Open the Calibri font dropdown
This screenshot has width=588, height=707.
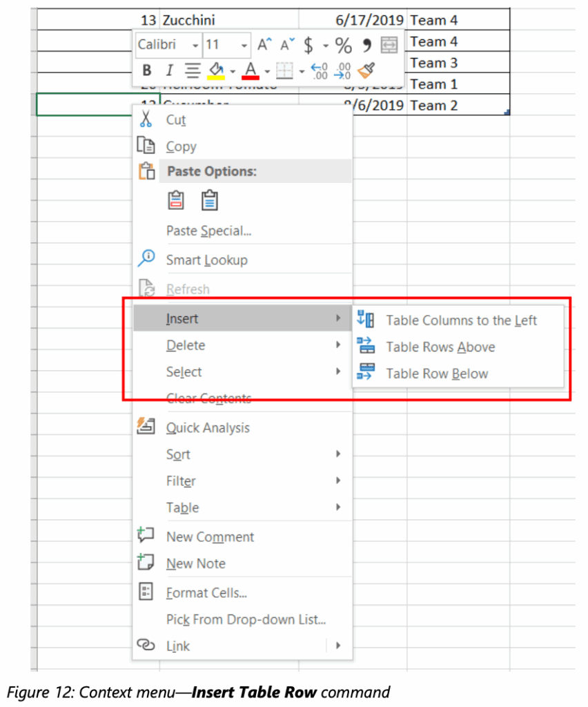195,45
